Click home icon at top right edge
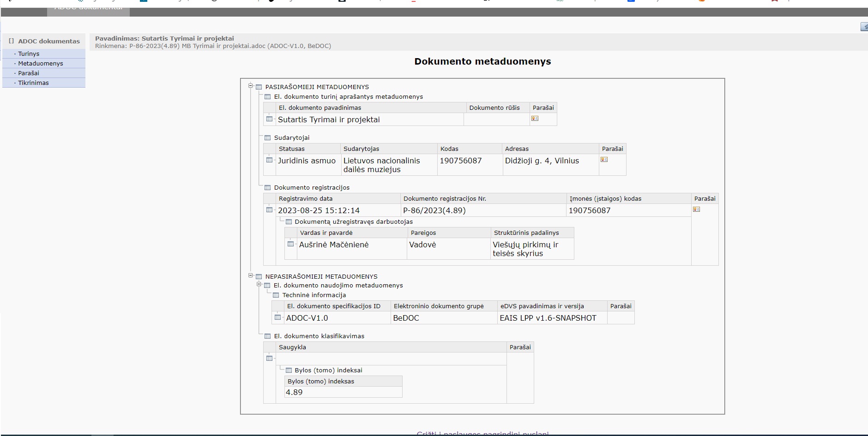This screenshot has width=868, height=436. [x=864, y=27]
